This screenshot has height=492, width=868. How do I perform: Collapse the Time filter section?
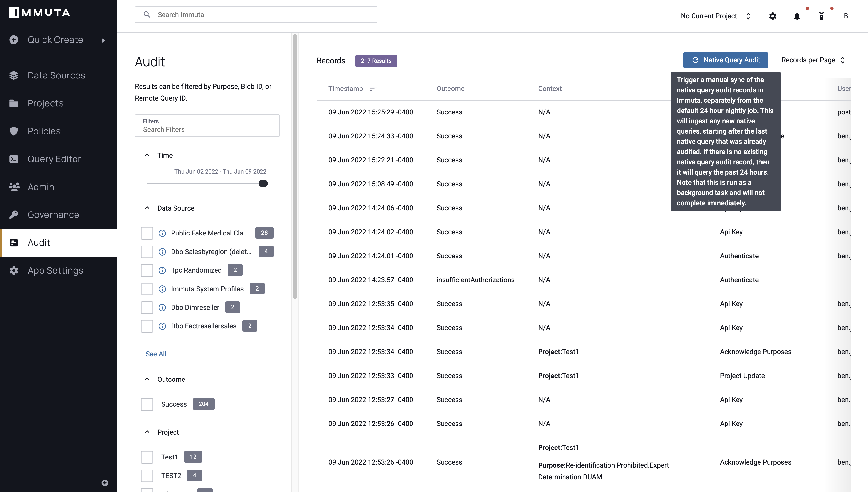pyautogui.click(x=147, y=155)
